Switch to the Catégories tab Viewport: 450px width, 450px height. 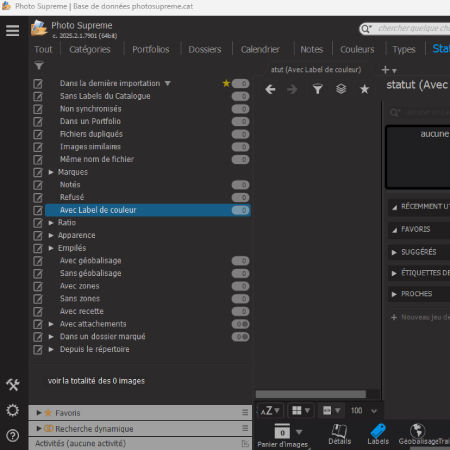coord(90,50)
